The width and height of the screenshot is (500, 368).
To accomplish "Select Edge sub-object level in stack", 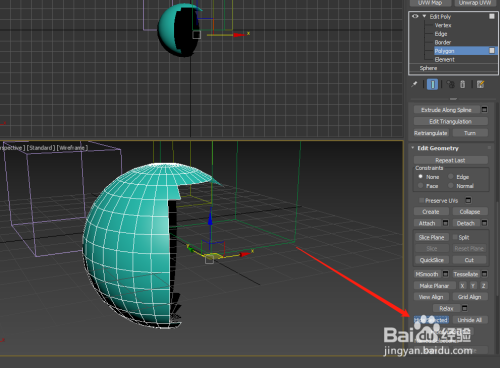I will point(441,34).
